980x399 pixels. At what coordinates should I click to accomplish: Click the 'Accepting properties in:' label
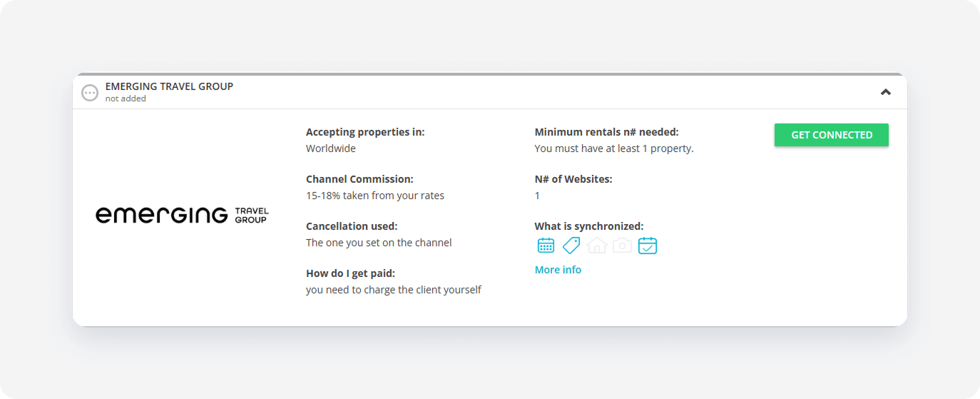pos(365,132)
